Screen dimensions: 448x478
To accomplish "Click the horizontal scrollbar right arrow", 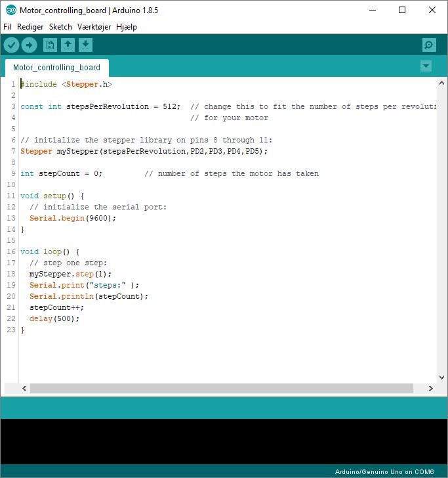I will click(431, 389).
